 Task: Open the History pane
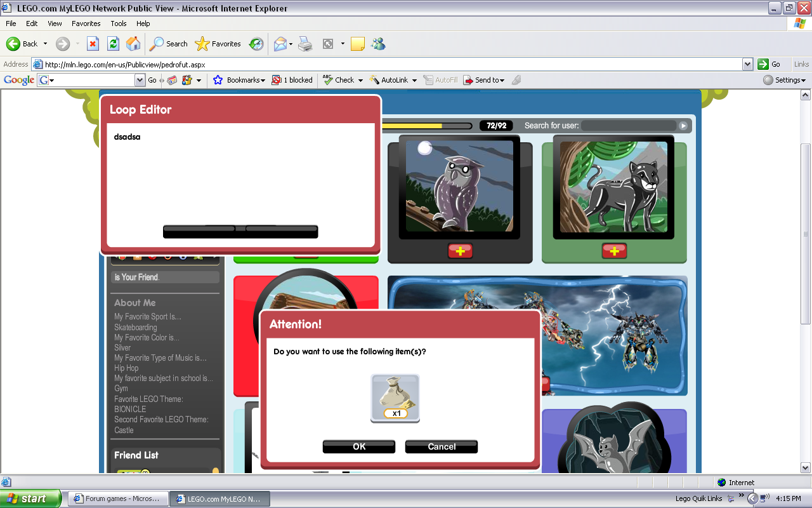256,44
